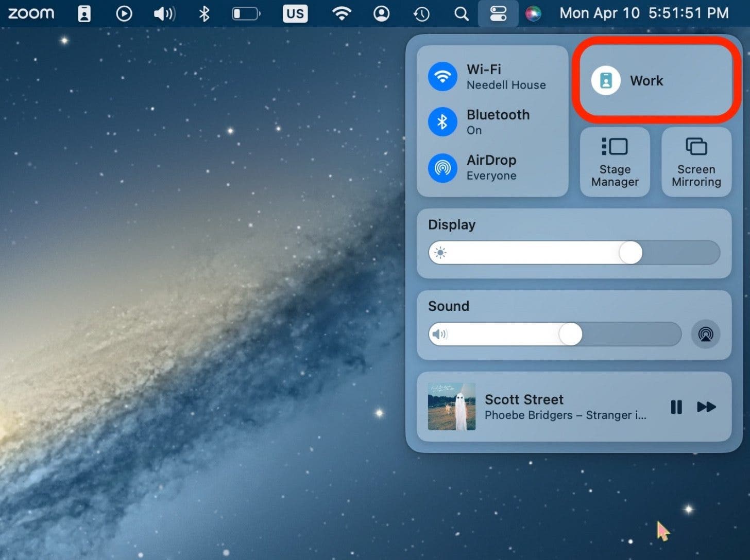Toggle the Wi-Fi blue icon

tap(442, 77)
